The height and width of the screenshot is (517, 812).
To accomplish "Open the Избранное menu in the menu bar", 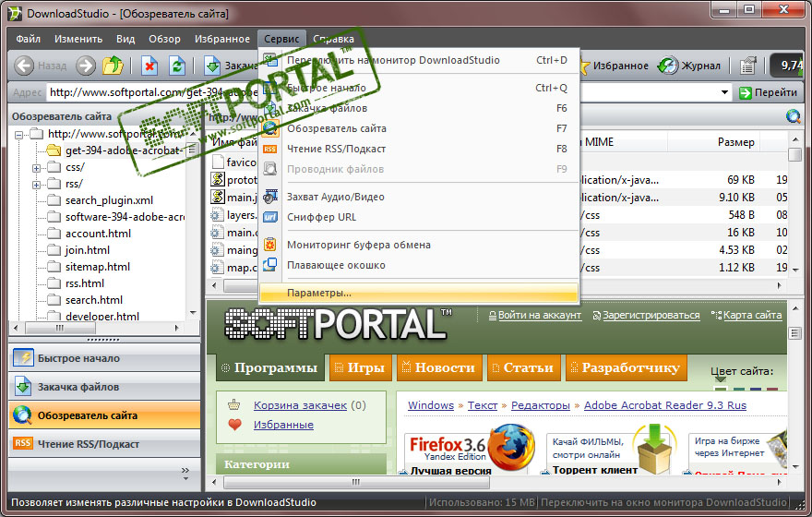I will [222, 39].
